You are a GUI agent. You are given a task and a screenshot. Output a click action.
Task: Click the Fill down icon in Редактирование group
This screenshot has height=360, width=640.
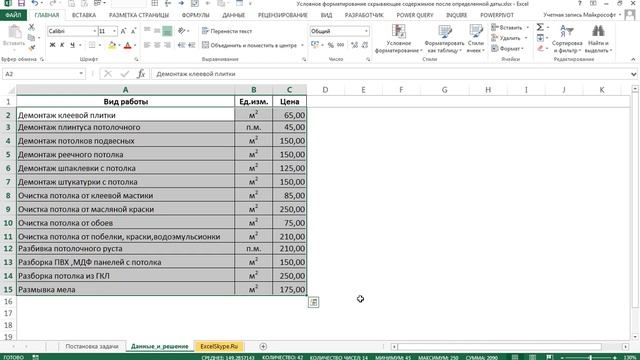coord(540,38)
